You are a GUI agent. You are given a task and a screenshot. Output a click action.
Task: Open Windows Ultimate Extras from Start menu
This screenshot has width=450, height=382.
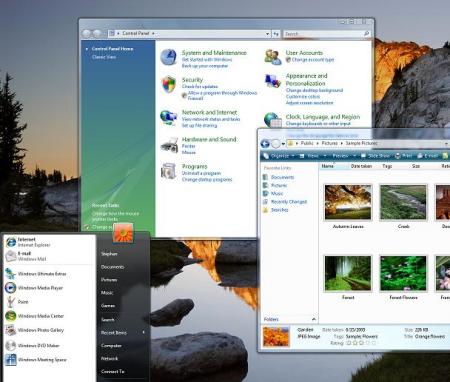(36, 274)
